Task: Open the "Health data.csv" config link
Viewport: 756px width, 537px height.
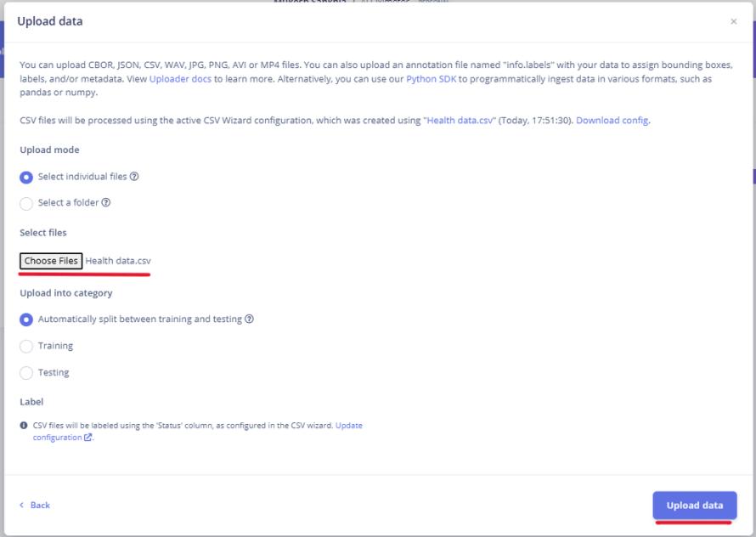Action: [x=460, y=120]
